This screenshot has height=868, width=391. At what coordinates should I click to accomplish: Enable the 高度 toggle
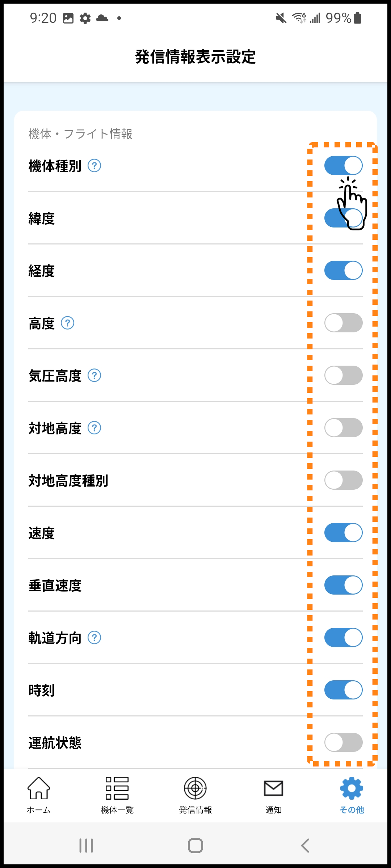343,323
